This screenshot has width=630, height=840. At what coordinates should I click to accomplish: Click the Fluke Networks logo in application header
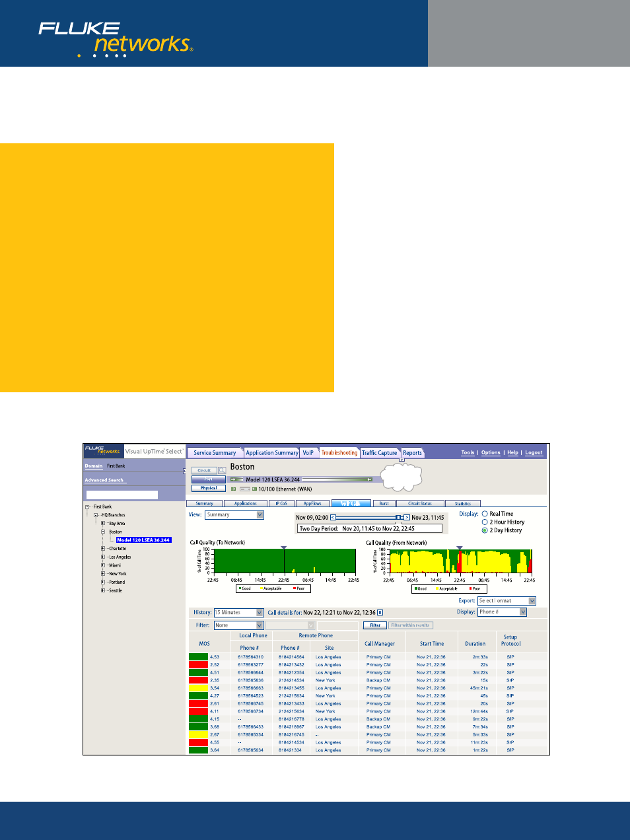point(102,450)
